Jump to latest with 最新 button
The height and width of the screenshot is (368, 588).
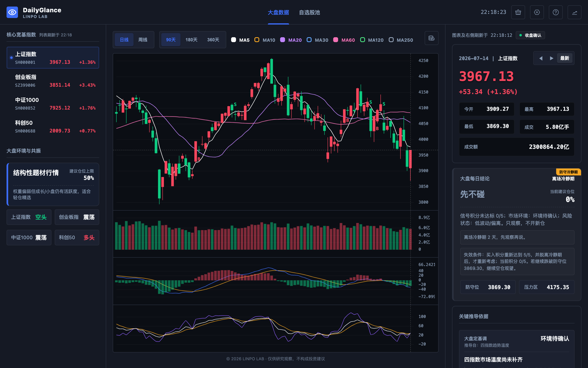click(x=565, y=58)
